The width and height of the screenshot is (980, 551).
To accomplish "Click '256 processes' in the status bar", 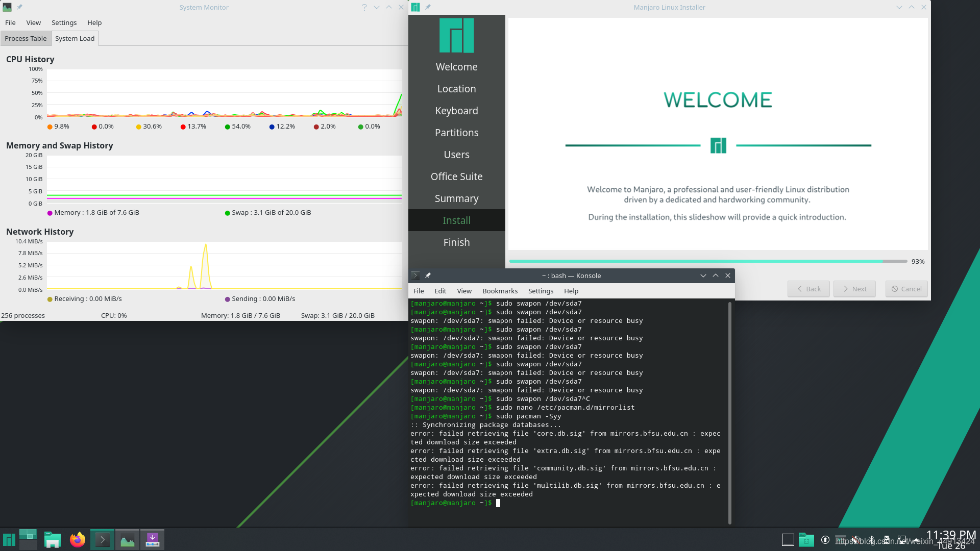I will (23, 315).
